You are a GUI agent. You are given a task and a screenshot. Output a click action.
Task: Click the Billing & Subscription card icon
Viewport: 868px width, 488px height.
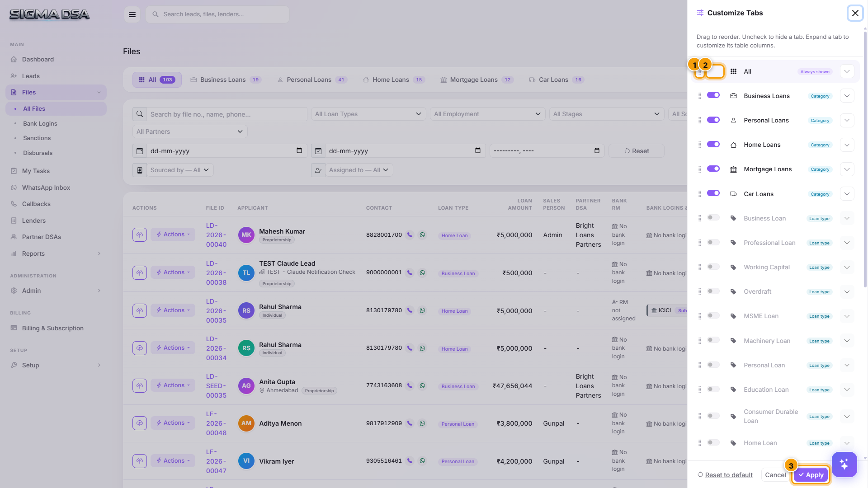click(x=14, y=328)
